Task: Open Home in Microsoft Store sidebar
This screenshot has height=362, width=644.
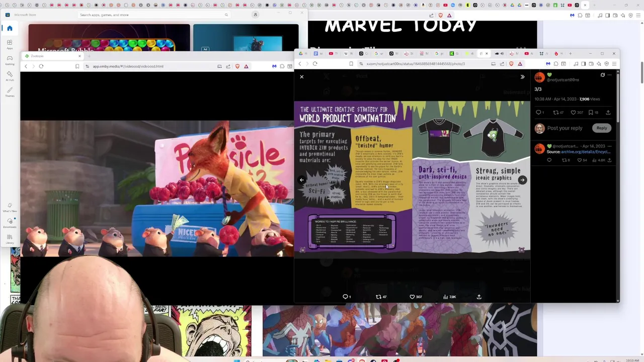Action: click(10, 28)
